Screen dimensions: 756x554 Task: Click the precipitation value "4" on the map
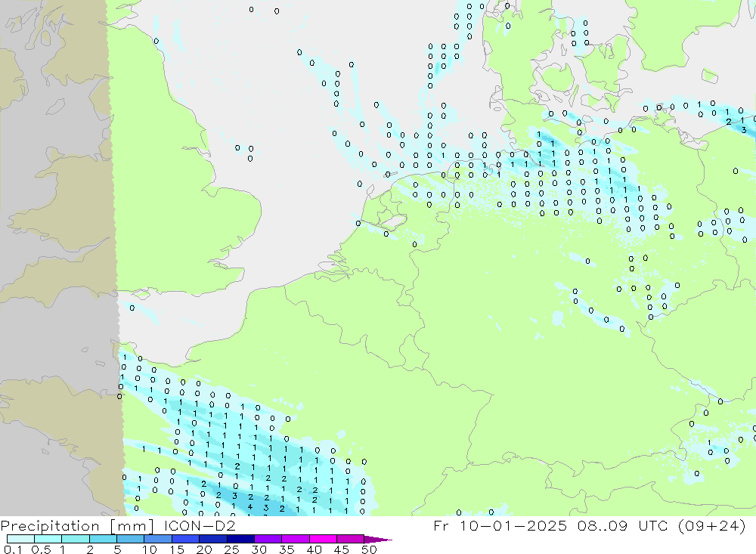249,506
